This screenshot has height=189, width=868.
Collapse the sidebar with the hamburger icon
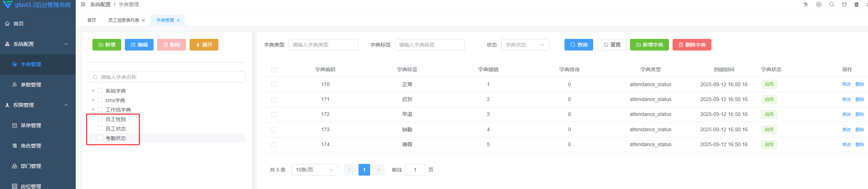click(83, 5)
